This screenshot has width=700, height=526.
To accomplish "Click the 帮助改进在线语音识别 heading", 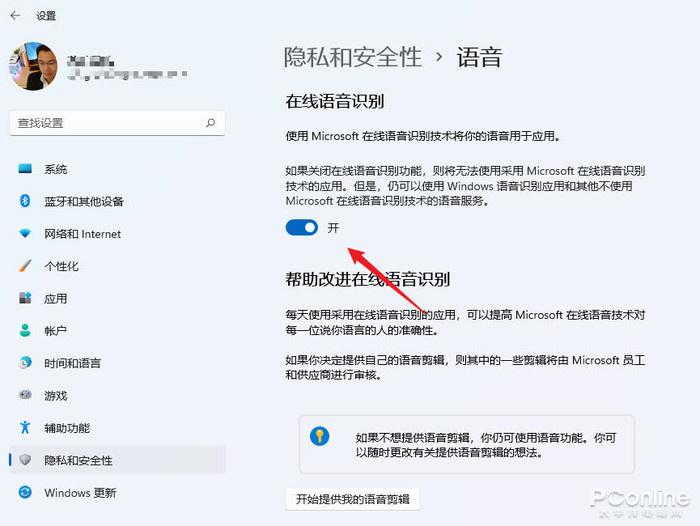I will point(367,279).
